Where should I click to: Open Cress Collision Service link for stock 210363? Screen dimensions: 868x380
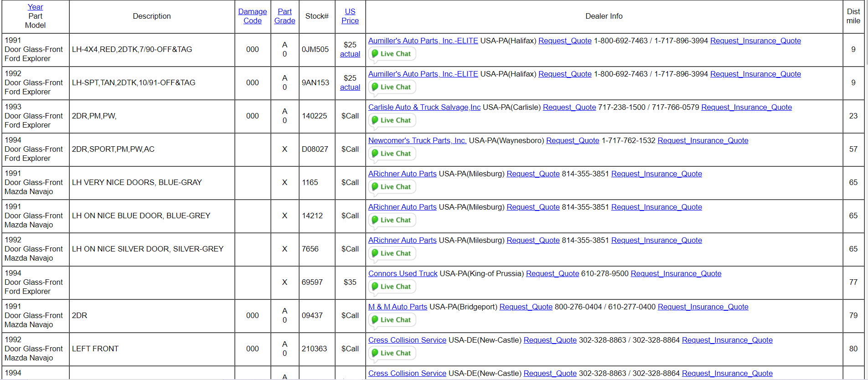pyautogui.click(x=407, y=340)
